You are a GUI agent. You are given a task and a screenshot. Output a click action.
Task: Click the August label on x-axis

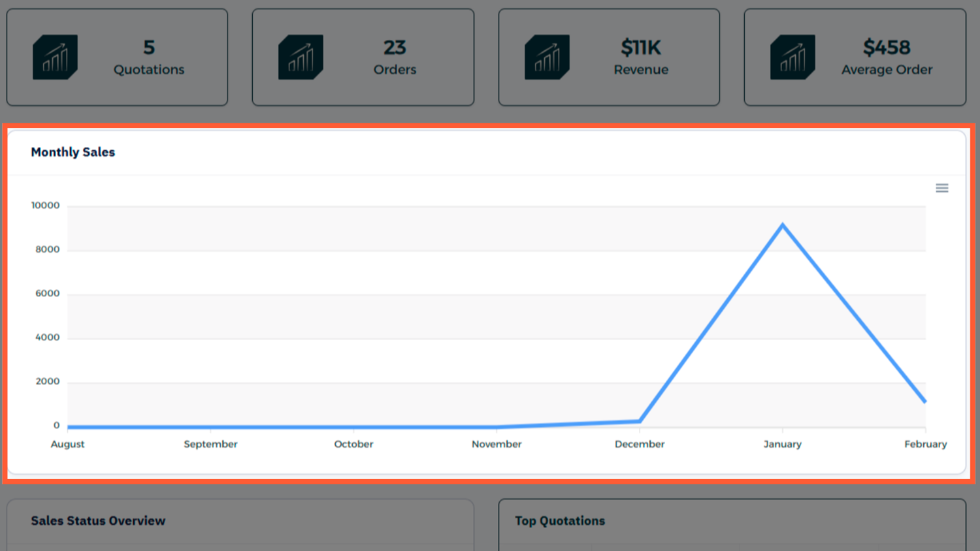(68, 444)
